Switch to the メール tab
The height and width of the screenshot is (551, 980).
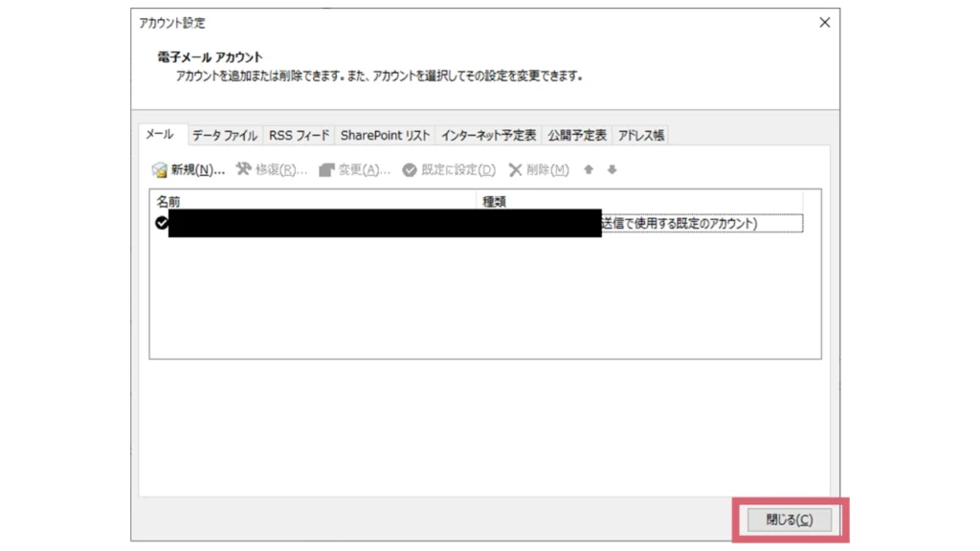(x=160, y=134)
